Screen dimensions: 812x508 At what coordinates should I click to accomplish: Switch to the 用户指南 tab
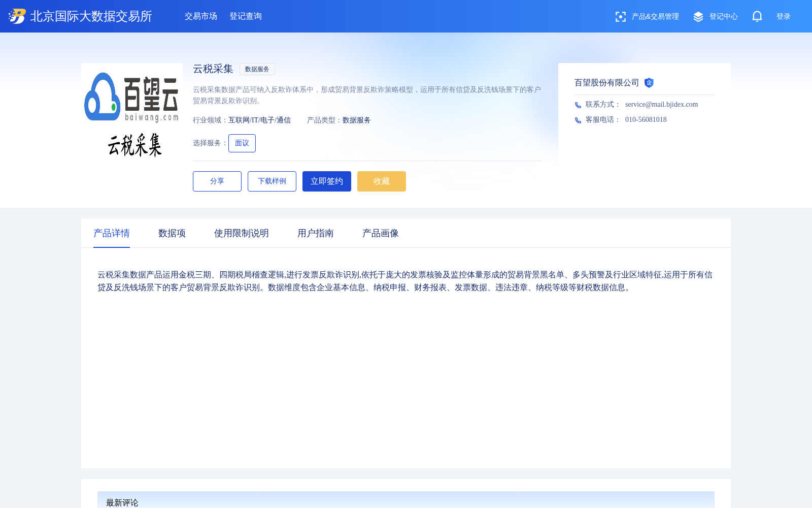(x=316, y=233)
